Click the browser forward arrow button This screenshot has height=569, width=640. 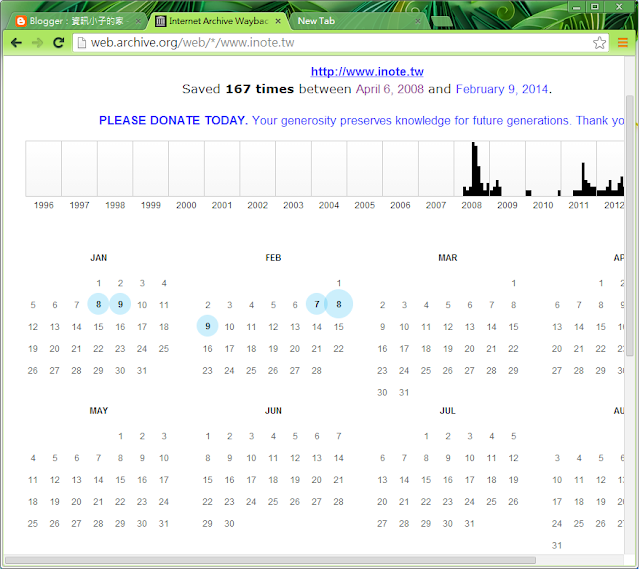(x=37, y=42)
